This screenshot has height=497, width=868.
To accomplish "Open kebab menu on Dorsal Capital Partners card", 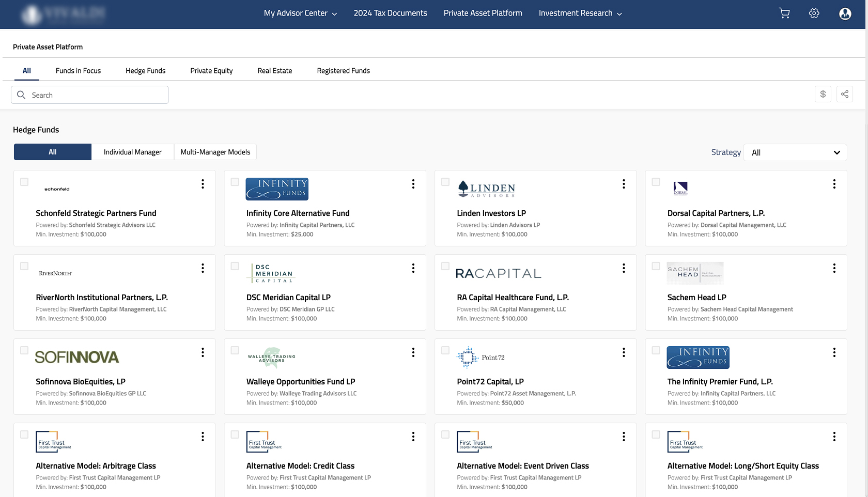I will point(834,184).
